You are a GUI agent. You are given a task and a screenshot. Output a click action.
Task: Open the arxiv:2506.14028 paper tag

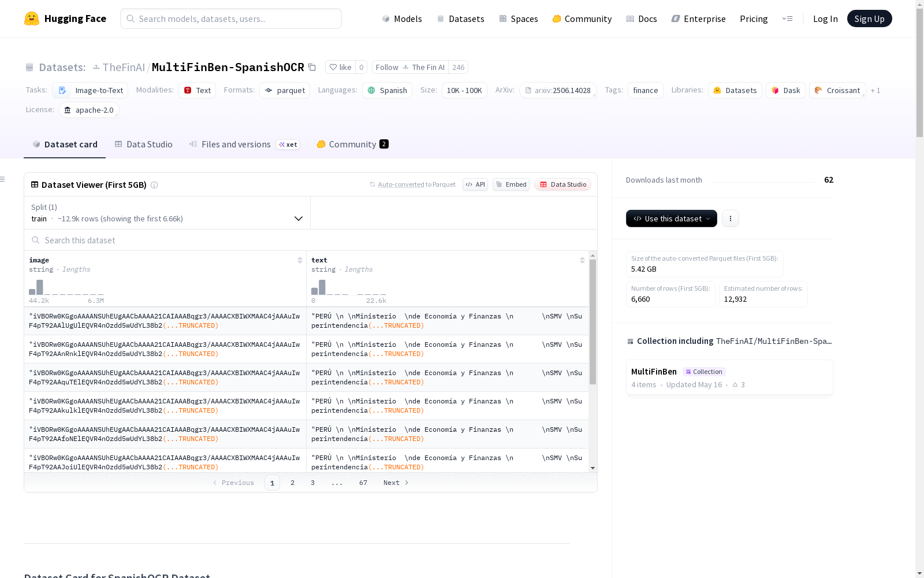coord(558,90)
